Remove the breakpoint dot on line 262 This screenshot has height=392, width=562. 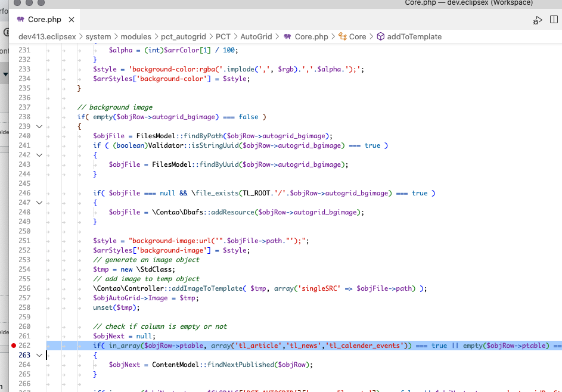(14, 346)
